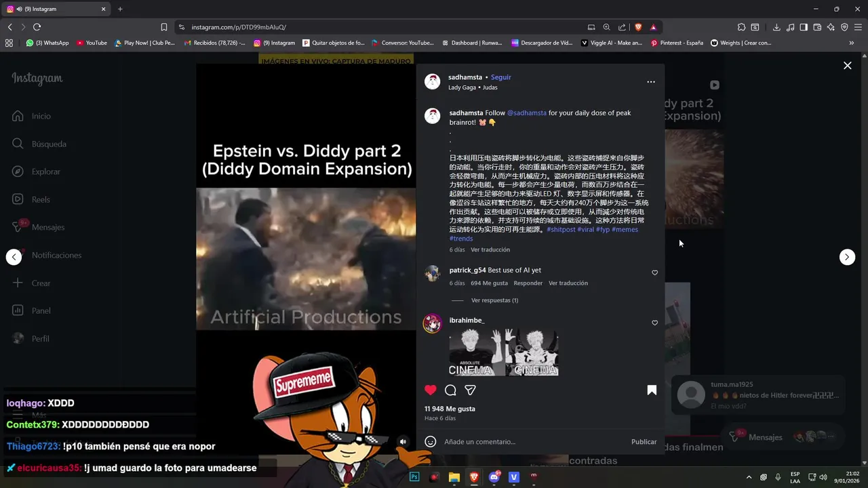Close the post overlay with X
868x488 pixels.
click(847, 66)
